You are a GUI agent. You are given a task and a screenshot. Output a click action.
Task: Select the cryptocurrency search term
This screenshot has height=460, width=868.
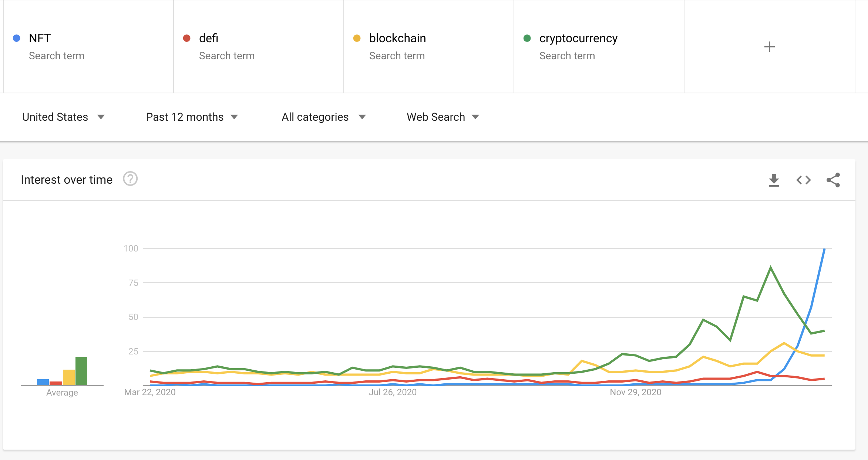coord(578,38)
